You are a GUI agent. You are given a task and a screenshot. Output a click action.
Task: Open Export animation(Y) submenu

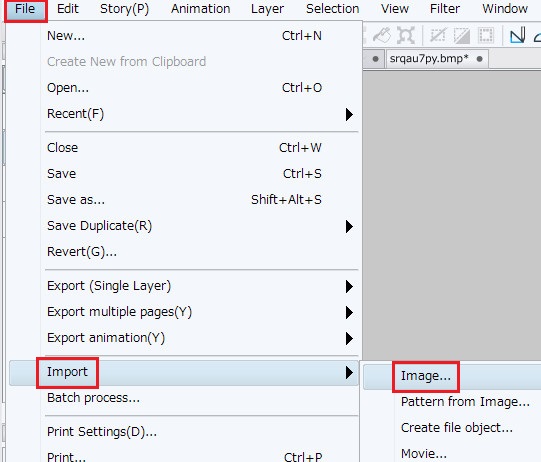[x=200, y=338]
